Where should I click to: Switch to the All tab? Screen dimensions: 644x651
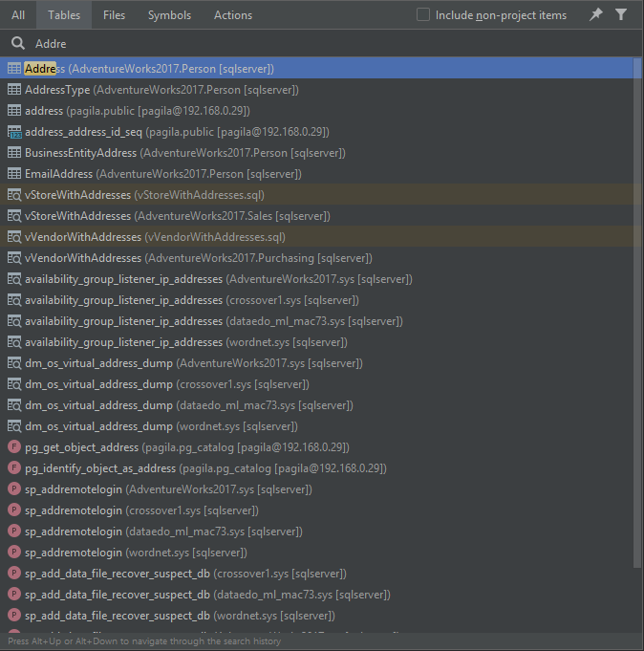(18, 15)
